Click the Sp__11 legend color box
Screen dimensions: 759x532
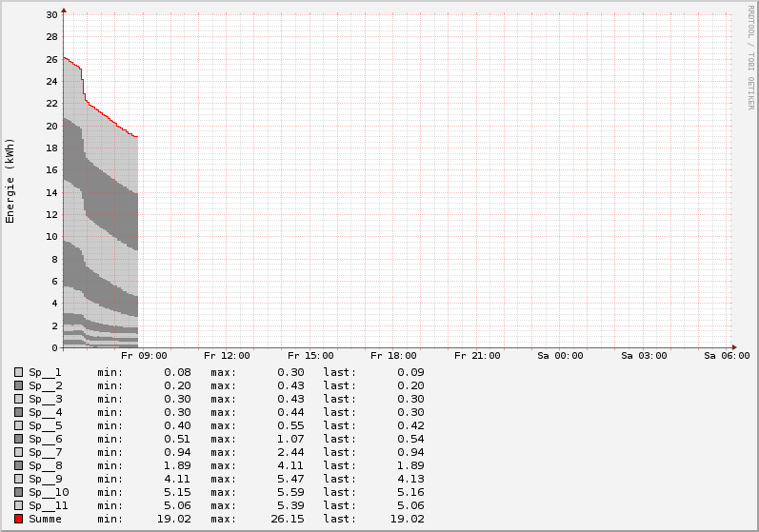point(18,505)
